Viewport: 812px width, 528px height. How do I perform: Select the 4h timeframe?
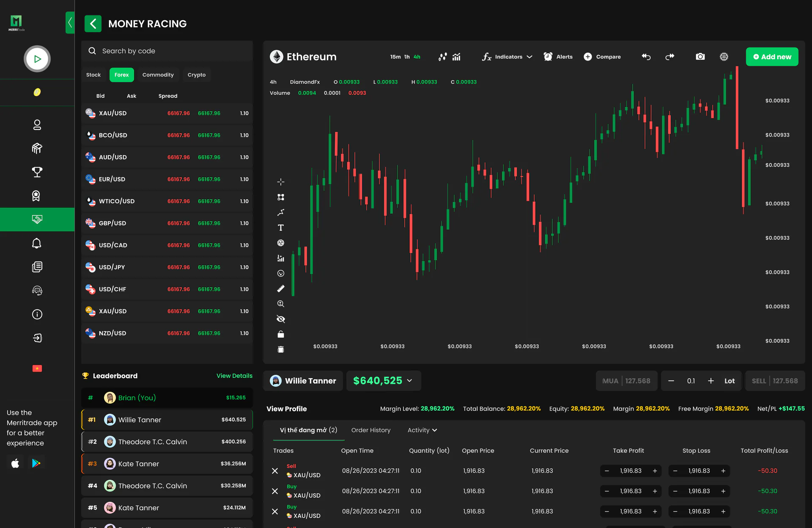[417, 57]
